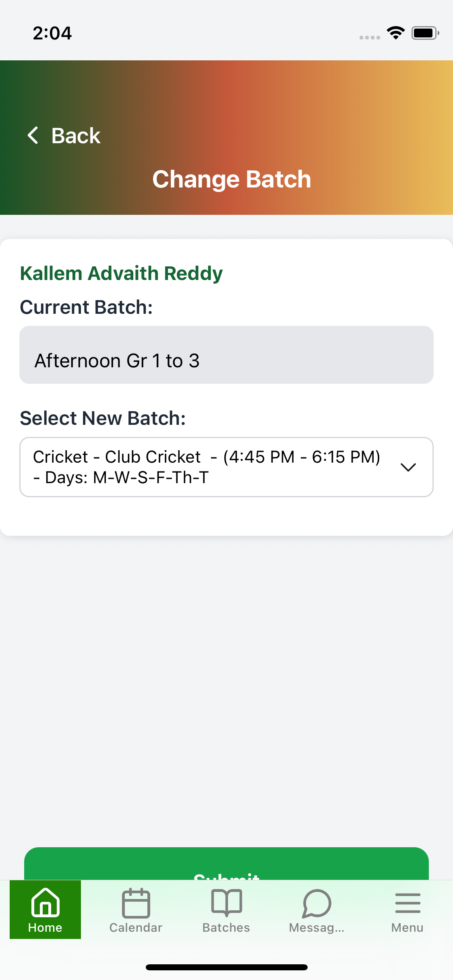Expand the new batch list using the down chevron
The height and width of the screenshot is (980, 453).
[408, 467]
